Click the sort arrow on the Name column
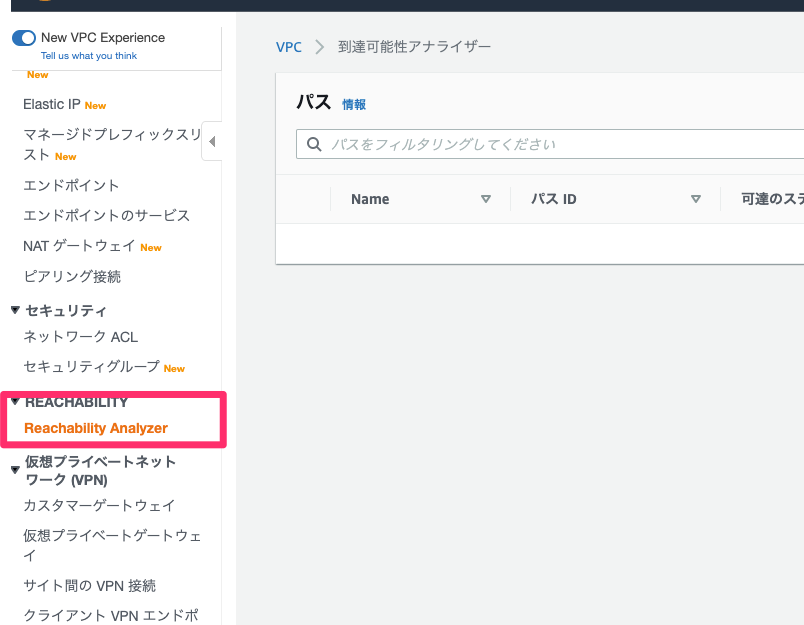 [x=486, y=198]
